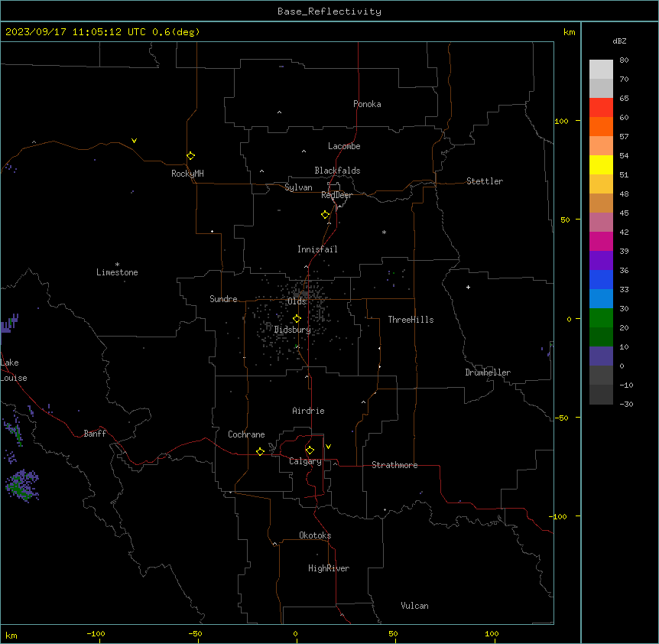Click the asterisk marker above Limestone label
The width and height of the screenshot is (659, 644).
117,264
